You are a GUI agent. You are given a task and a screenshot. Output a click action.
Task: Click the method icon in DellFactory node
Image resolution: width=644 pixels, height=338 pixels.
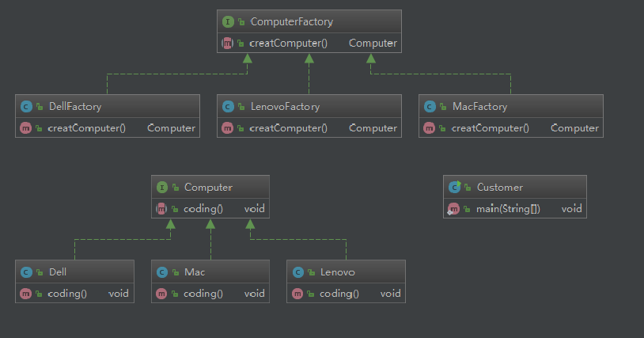tap(26, 128)
